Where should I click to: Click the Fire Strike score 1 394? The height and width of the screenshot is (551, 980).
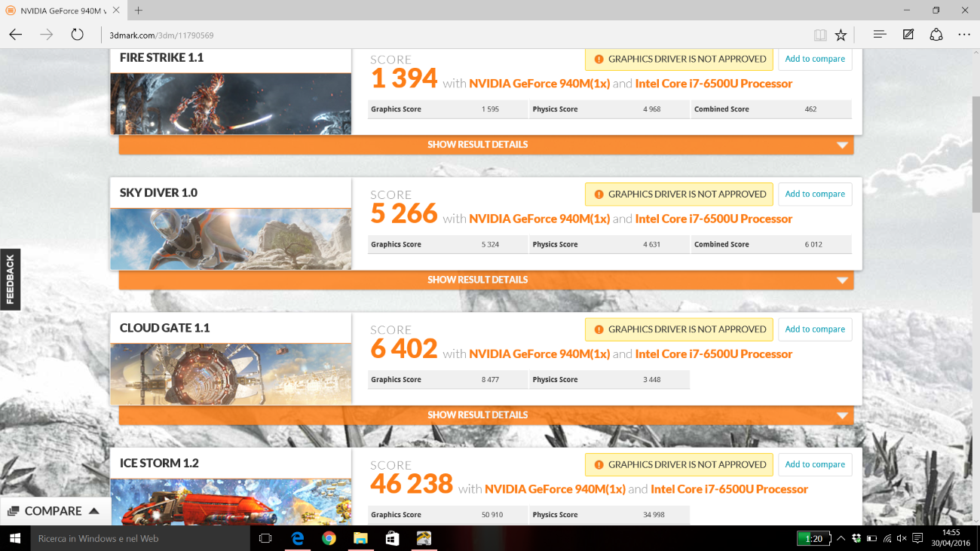404,78
